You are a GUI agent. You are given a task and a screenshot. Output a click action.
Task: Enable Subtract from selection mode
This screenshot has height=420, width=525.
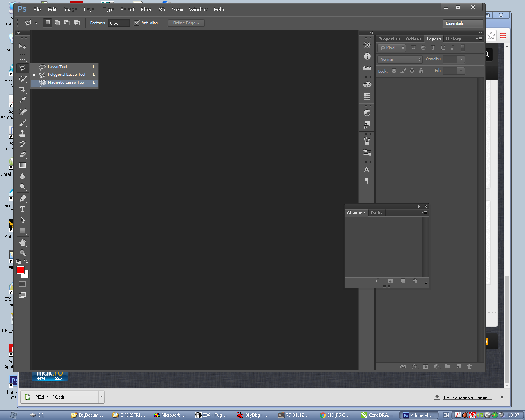[67, 23]
